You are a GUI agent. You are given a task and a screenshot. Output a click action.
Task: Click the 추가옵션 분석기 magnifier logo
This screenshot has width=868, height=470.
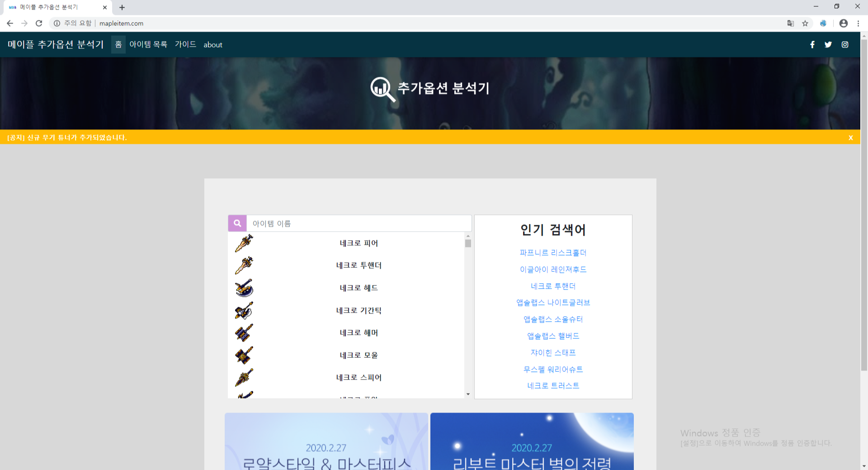pyautogui.click(x=382, y=89)
